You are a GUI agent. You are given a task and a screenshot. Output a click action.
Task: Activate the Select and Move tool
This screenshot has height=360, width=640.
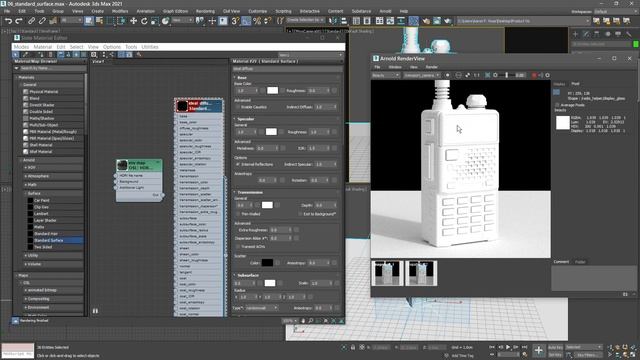[133, 21]
